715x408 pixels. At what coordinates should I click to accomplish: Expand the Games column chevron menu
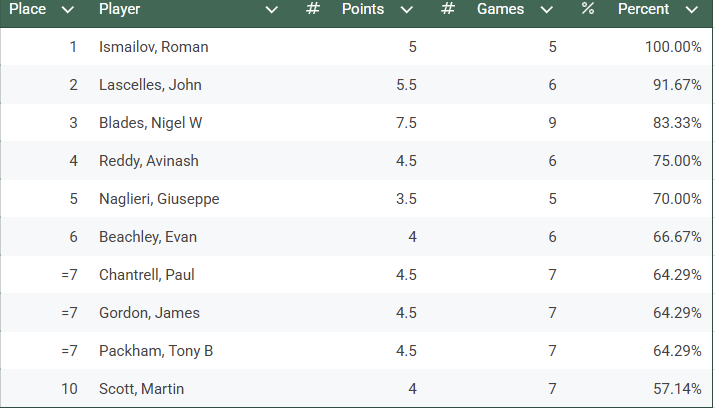pos(546,10)
